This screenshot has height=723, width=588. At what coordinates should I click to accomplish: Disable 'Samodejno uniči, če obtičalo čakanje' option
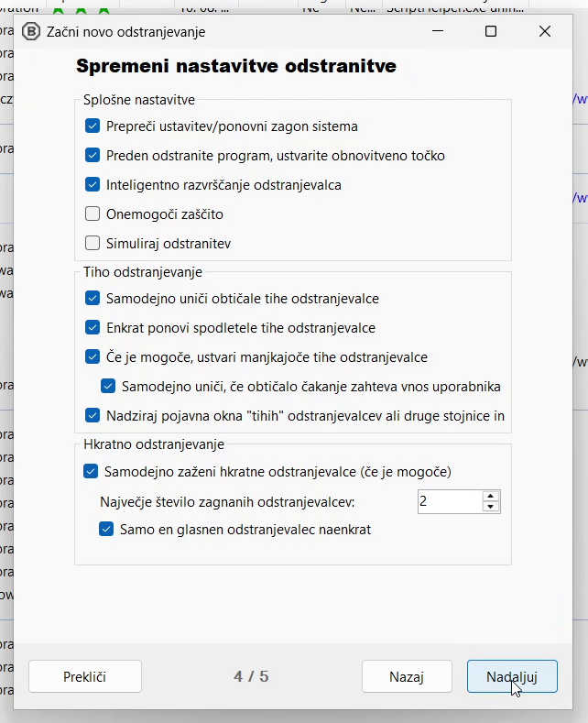pos(108,387)
